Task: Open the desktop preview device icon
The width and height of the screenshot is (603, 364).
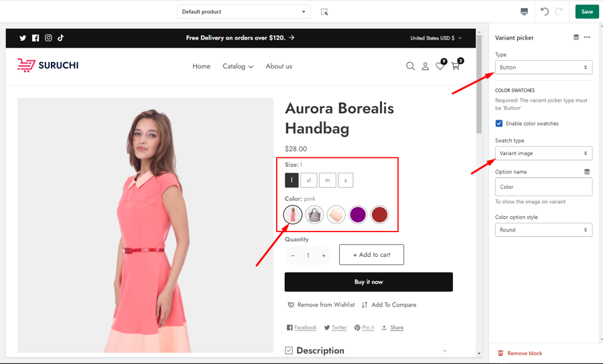Action: [x=524, y=11]
